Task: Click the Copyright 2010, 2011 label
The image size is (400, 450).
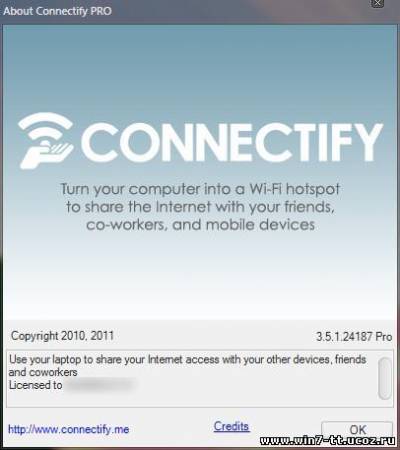Action: click(x=62, y=336)
